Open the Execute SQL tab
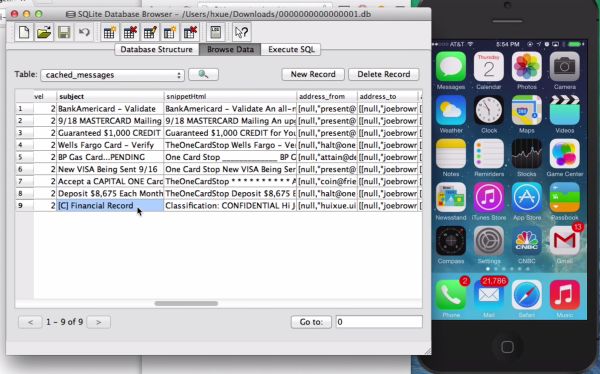The width and height of the screenshot is (600, 374). (291, 49)
